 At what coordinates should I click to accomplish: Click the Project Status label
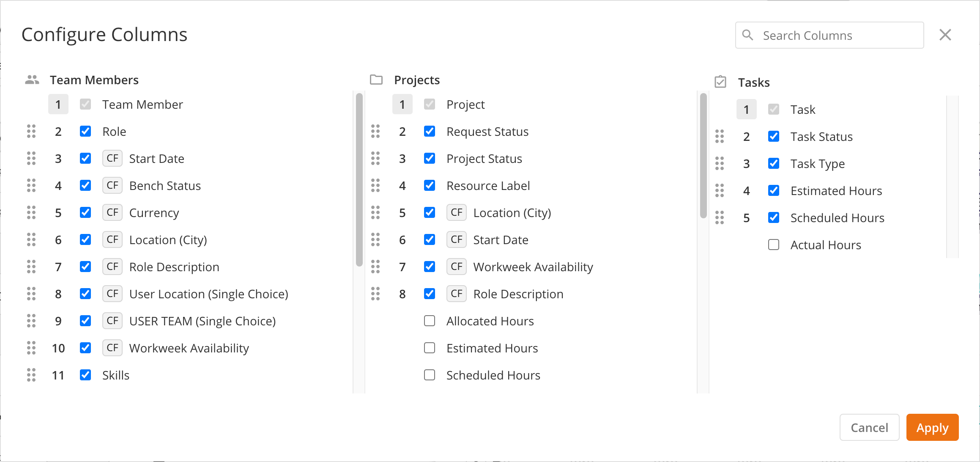point(484,159)
